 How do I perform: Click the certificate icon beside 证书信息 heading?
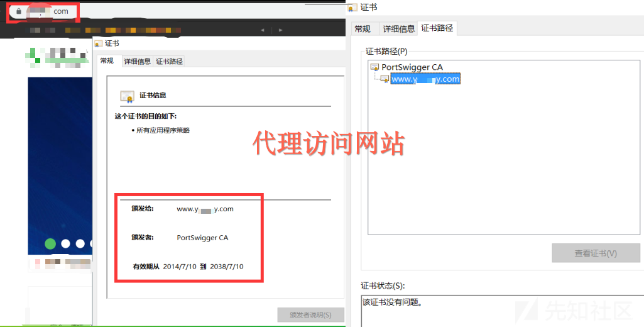pos(128,96)
